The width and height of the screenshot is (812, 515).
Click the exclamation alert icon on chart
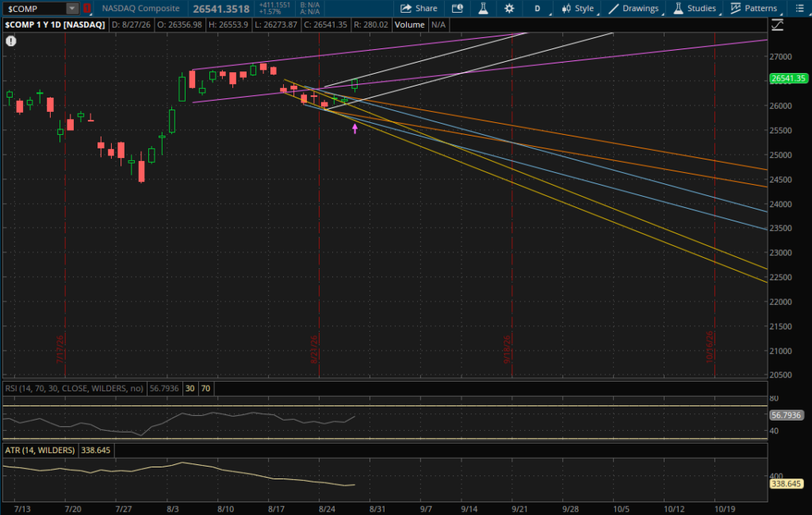point(11,41)
